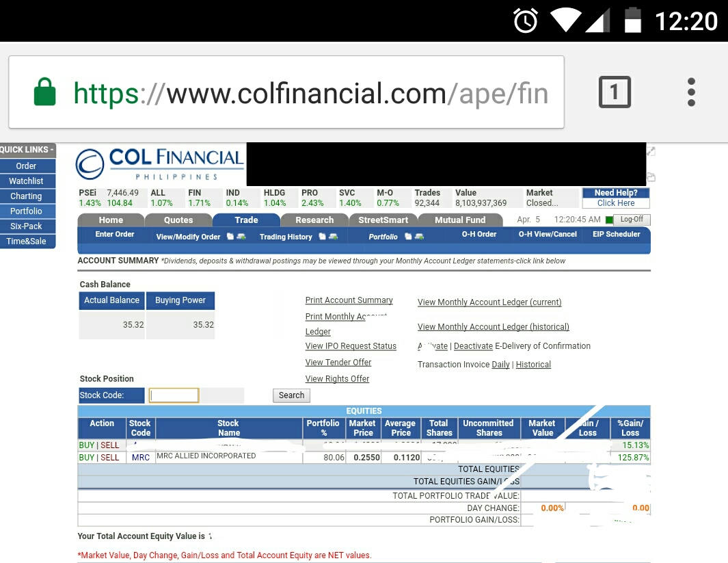Open Charting from quick links
Screen dimensions: 728x563
27,196
